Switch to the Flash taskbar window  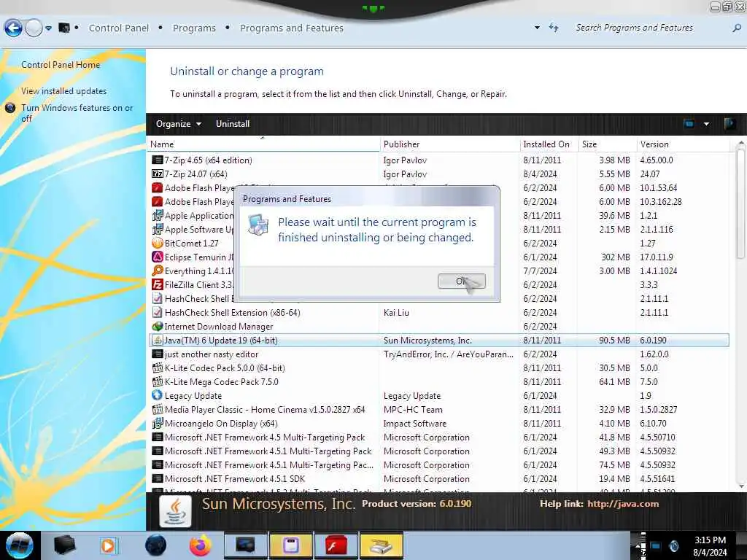coord(336,545)
